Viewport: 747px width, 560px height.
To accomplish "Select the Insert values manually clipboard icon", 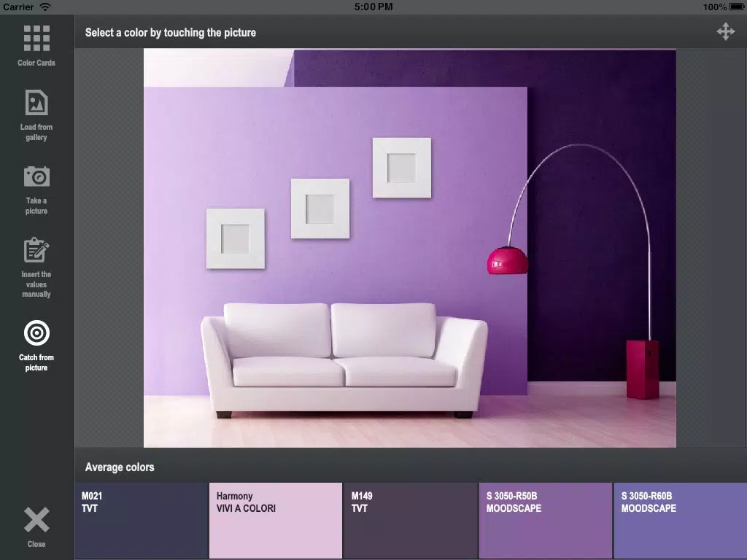I will [x=36, y=249].
